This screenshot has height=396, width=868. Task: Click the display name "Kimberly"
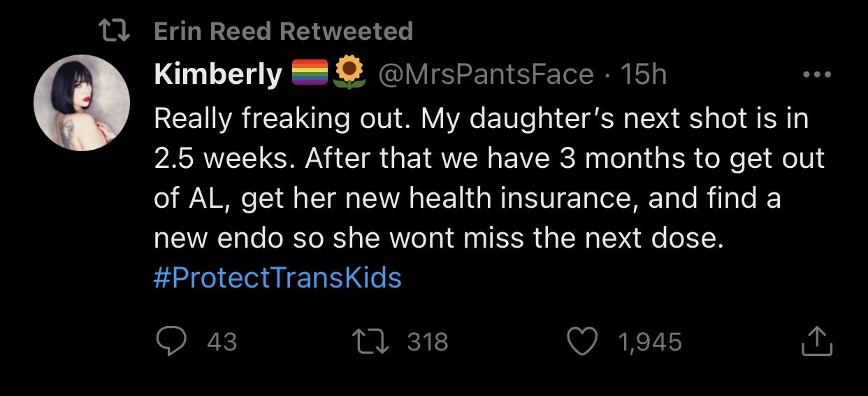[218, 74]
